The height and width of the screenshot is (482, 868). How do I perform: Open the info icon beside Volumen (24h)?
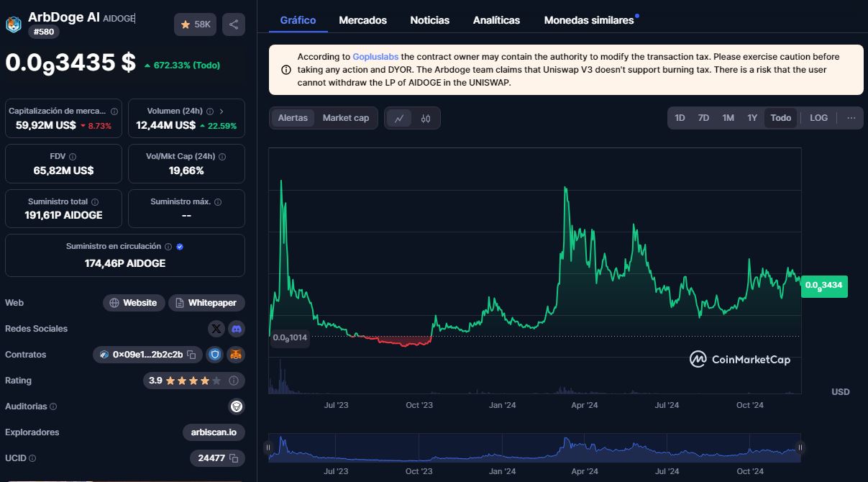pyautogui.click(x=210, y=112)
